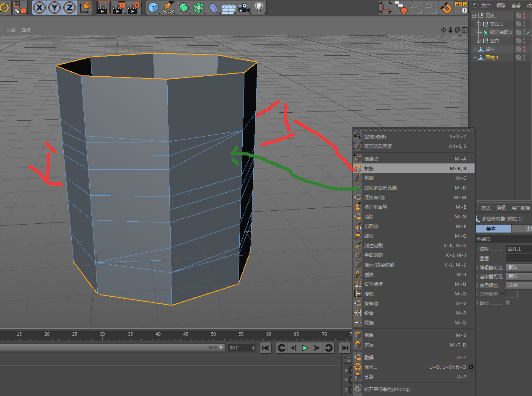This screenshot has width=532, height=396.
Task: Expand the 细分曲面.1 tree node
Action: click(x=479, y=32)
